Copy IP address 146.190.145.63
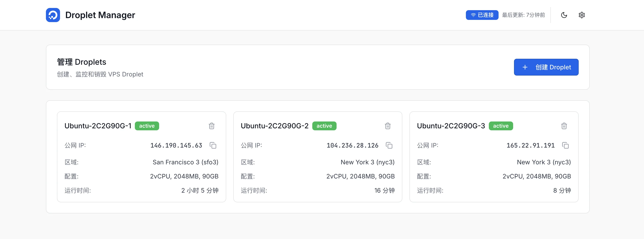The height and width of the screenshot is (239, 644). click(x=213, y=145)
